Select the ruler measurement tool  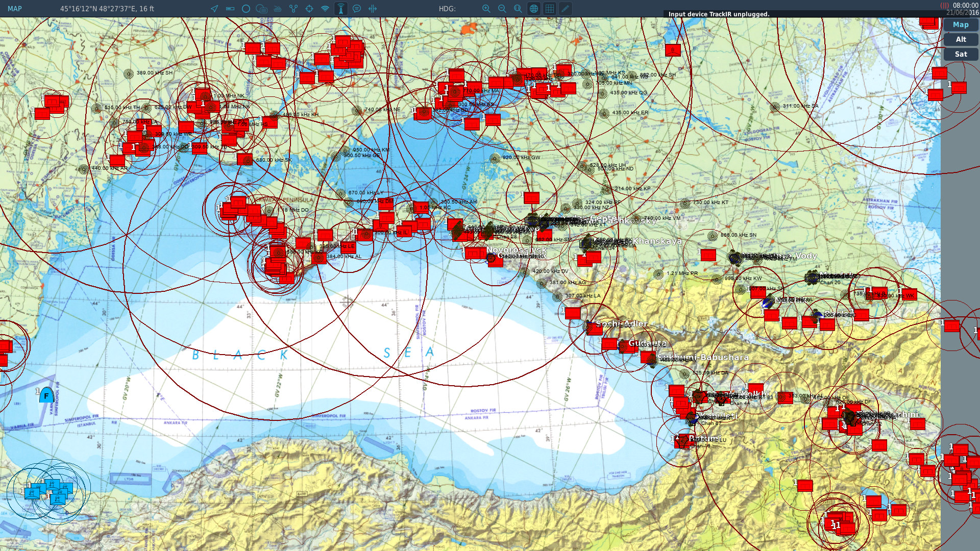230,9
